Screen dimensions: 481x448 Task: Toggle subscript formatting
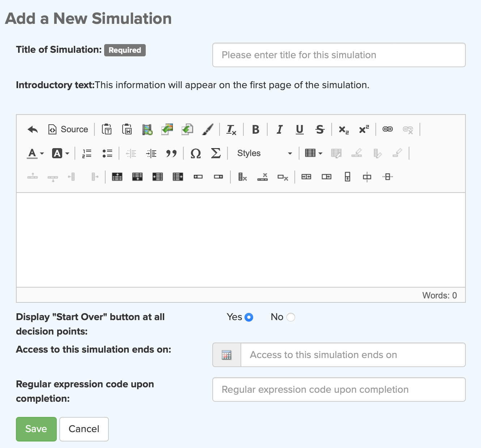(344, 129)
